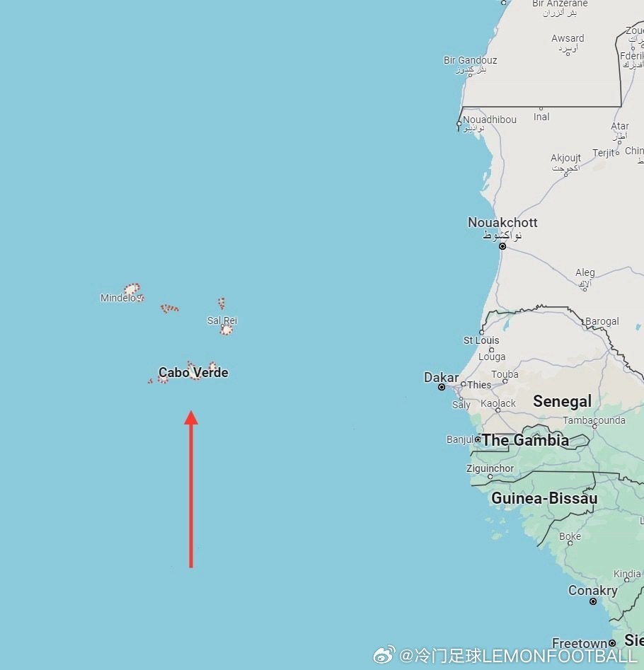Click the Touba city label

(505, 374)
